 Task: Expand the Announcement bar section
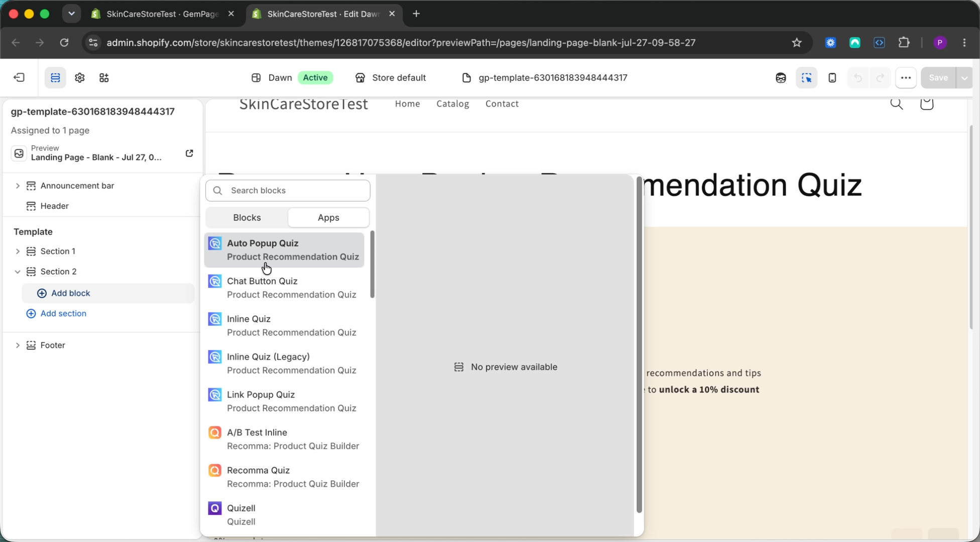click(x=18, y=186)
